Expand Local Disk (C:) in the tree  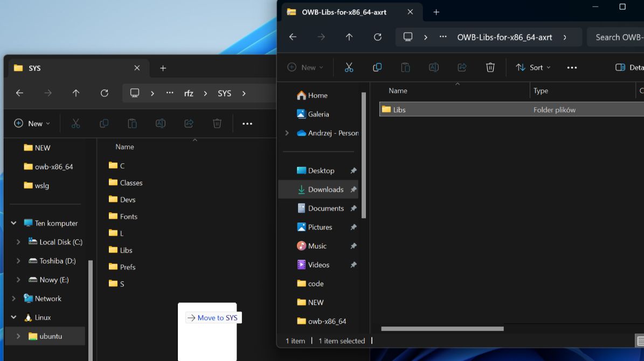coord(18,242)
